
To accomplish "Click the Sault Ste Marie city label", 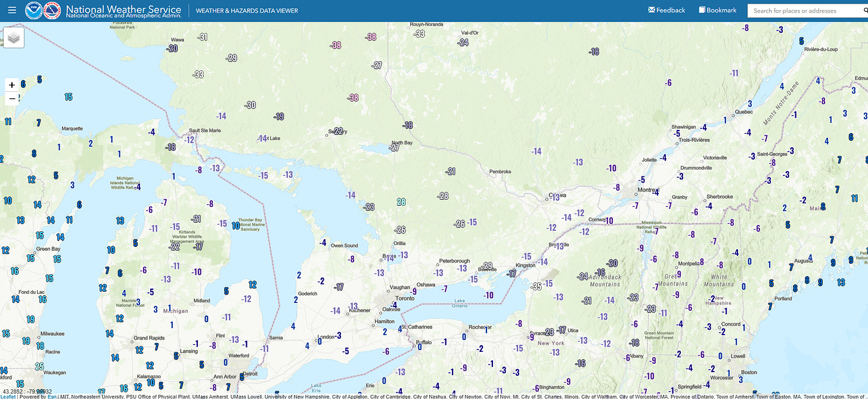I will 205,130.
